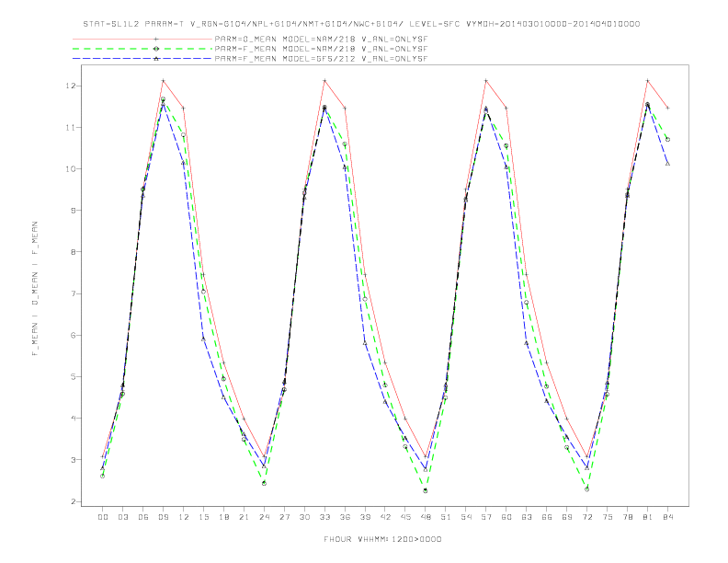This screenshot has width=728, height=563.
Task: Click the x-axis caption FHOUR VHHMM:1200>0000
Action: click(x=382, y=539)
